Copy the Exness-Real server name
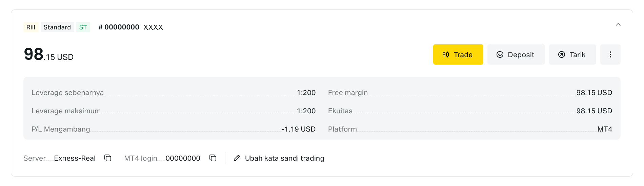The image size is (644, 186). [x=108, y=158]
